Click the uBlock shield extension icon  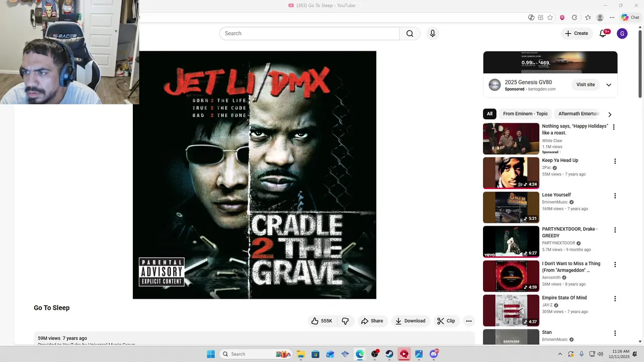click(562, 18)
